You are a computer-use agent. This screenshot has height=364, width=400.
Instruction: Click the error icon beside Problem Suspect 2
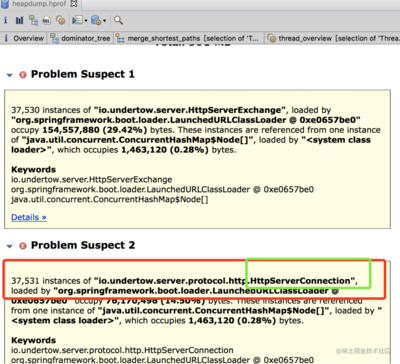(23, 246)
